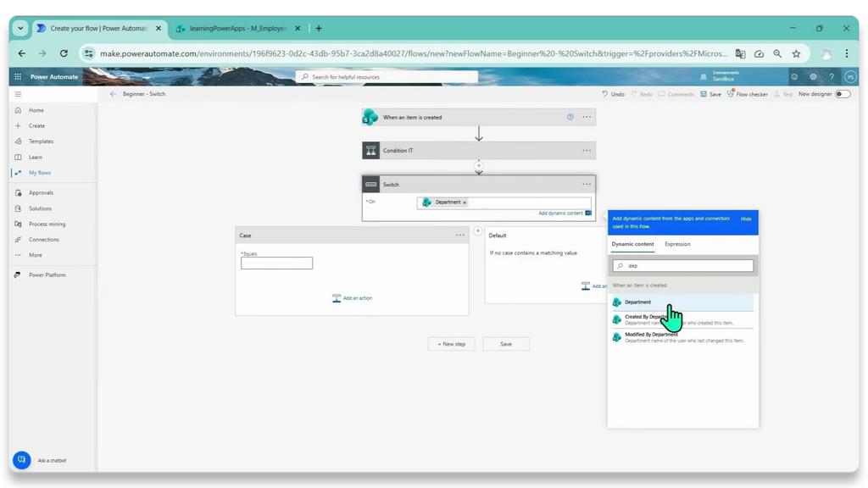Go back using the flow title arrow
Image resolution: width=868 pixels, height=488 pixels.
tap(113, 94)
